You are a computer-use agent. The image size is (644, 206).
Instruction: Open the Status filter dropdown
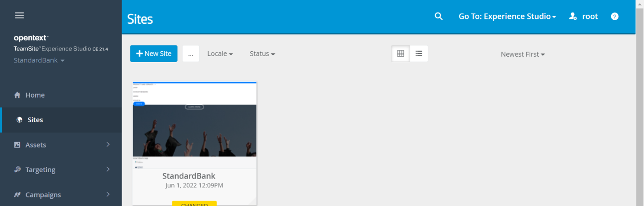(262, 54)
